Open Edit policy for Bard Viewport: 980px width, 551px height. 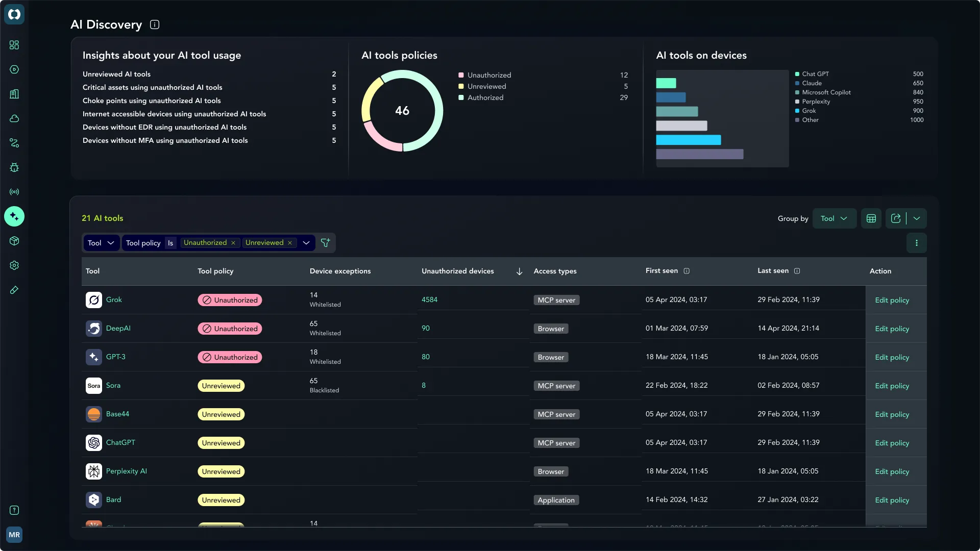892,500
